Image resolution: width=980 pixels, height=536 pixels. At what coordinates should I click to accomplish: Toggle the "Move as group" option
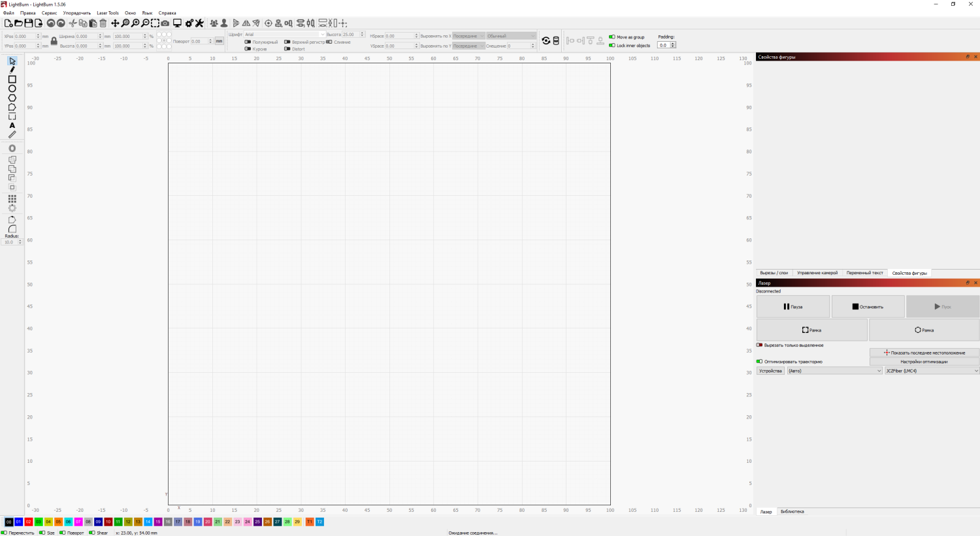click(x=612, y=37)
